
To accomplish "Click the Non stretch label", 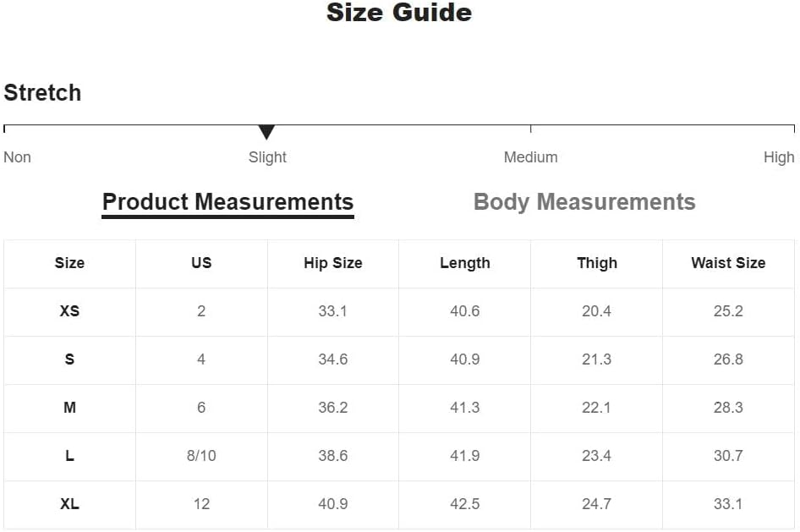I will (x=18, y=157).
